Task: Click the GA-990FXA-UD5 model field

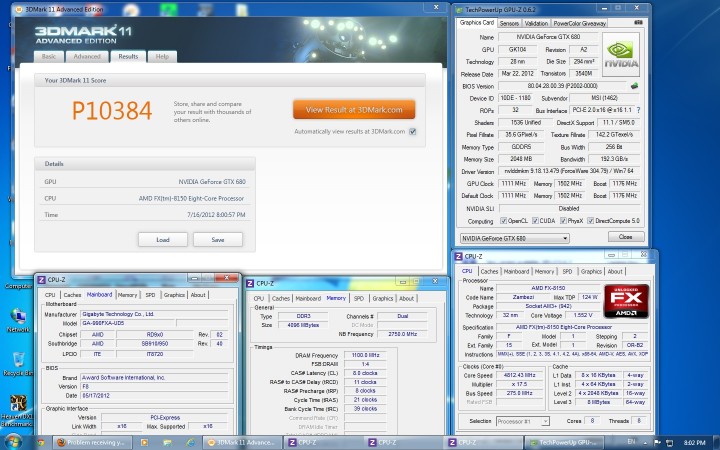Action: 128,323
